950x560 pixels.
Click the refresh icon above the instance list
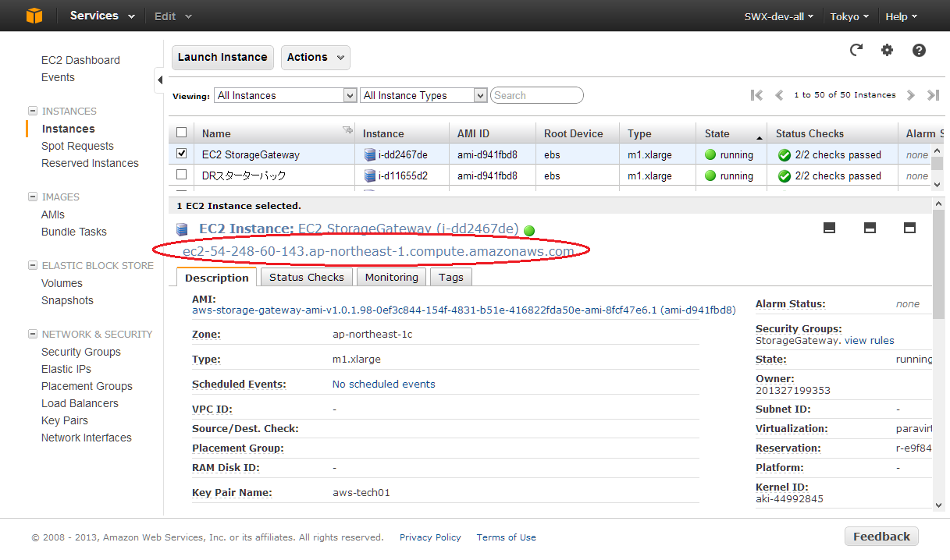(x=856, y=49)
